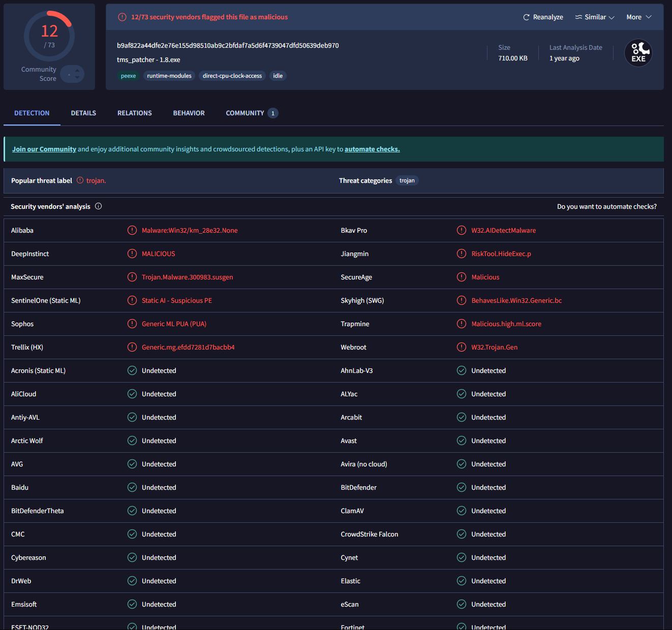Image resolution: width=672 pixels, height=630 pixels.
Task: Open the Similar dropdown
Action: [595, 17]
